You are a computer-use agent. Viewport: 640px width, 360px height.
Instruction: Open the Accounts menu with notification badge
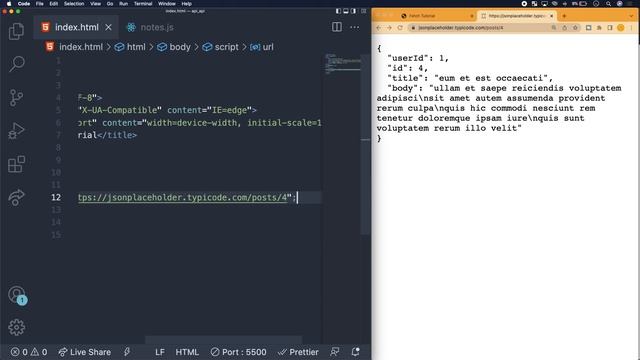(x=17, y=295)
